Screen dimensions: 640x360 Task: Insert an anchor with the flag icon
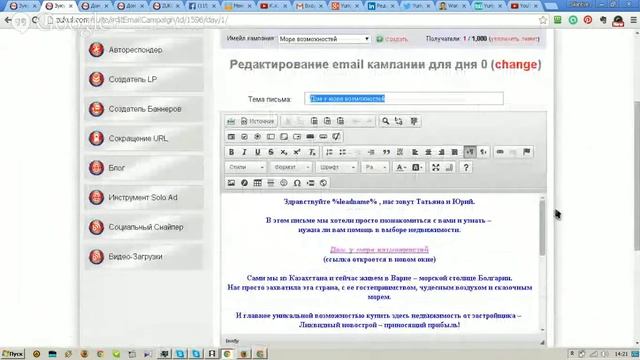[x=527, y=152]
